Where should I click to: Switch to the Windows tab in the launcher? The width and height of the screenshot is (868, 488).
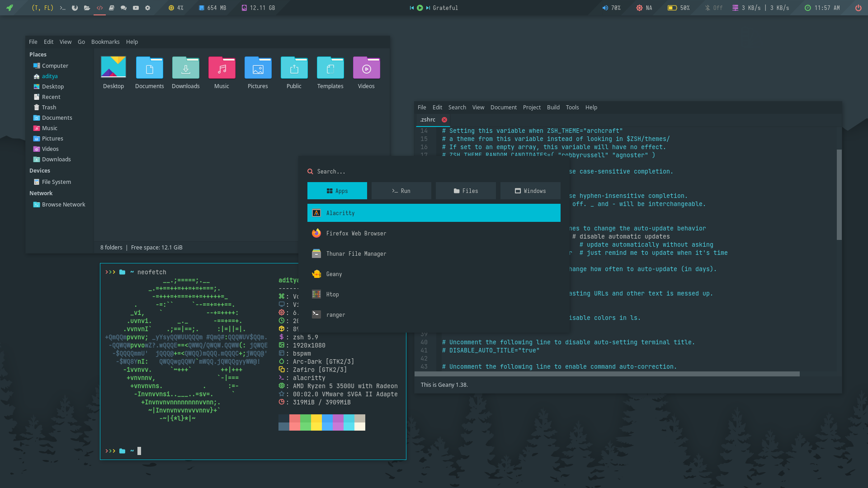pos(530,191)
